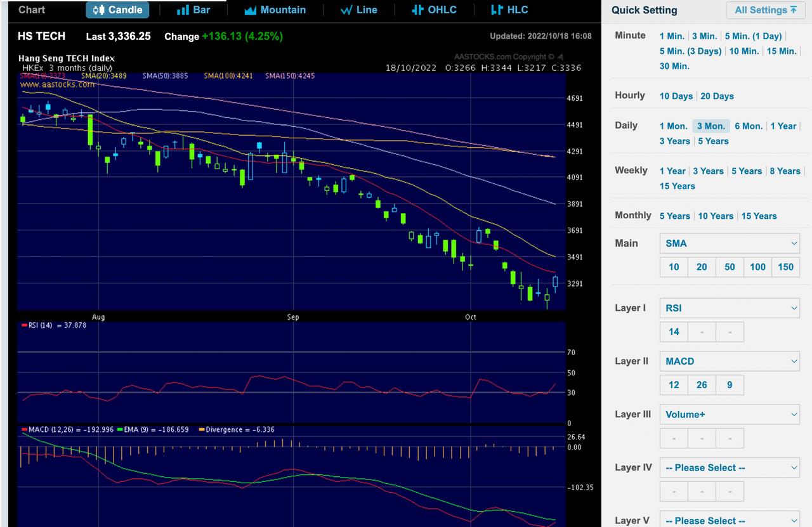Click the MACD parameter field showing 26
812x527 pixels.
tap(702, 385)
